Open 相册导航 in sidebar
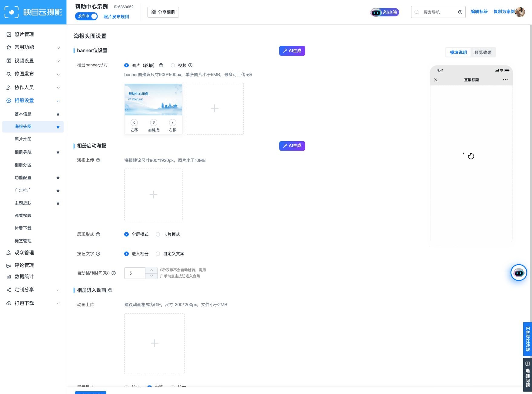 click(23, 152)
